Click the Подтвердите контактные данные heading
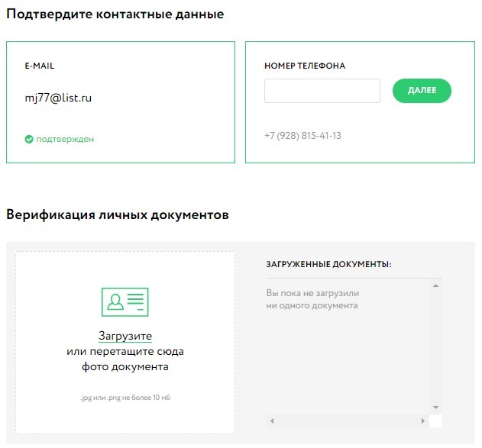The image size is (482, 448). pos(115,15)
